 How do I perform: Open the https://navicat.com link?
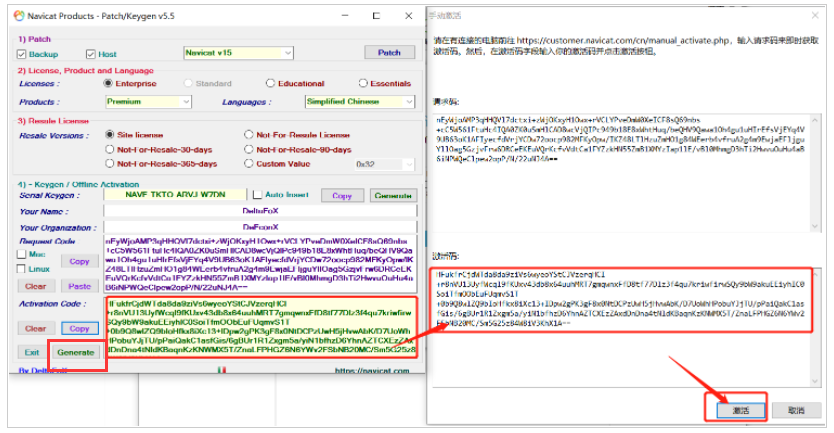[372, 370]
